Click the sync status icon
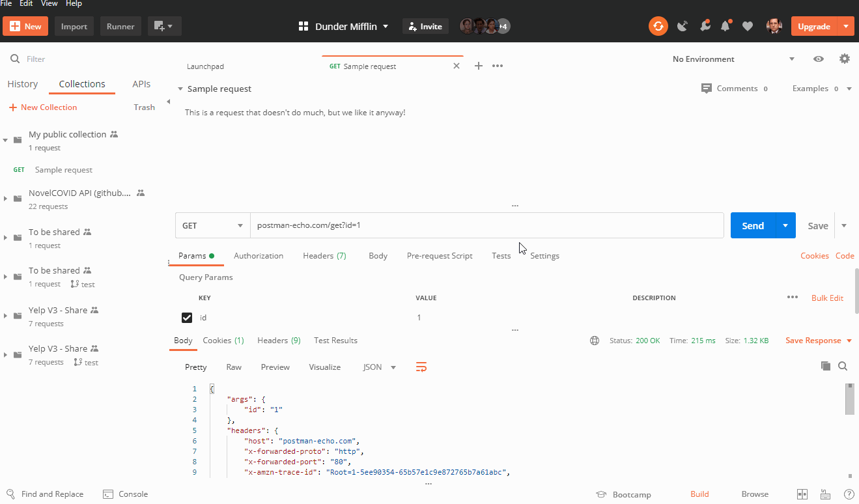This screenshot has width=859, height=504. coord(658,26)
